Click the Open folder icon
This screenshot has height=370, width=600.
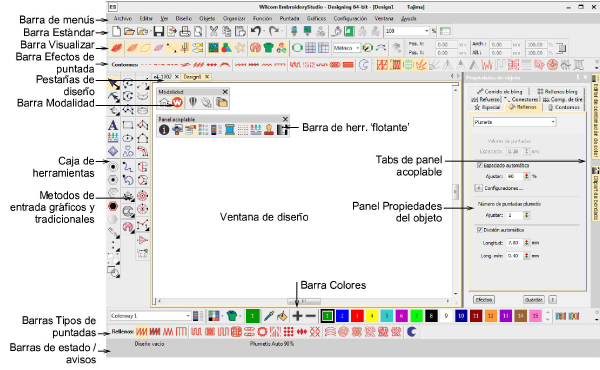pos(129,31)
